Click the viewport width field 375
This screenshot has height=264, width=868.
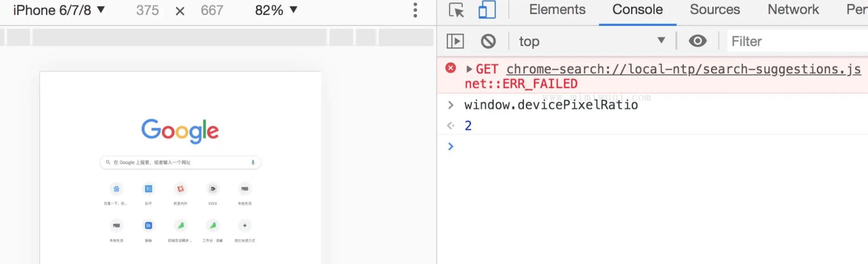148,10
